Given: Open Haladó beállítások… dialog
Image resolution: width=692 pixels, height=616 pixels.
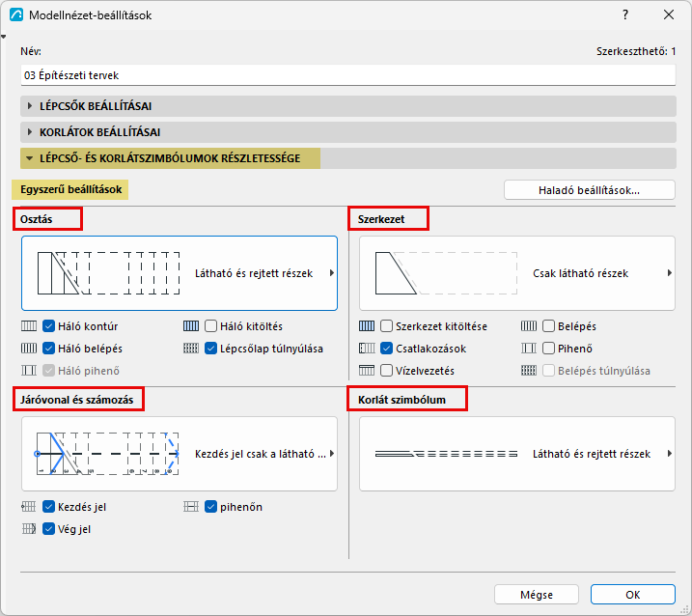Looking at the screenshot, I should (x=589, y=190).
